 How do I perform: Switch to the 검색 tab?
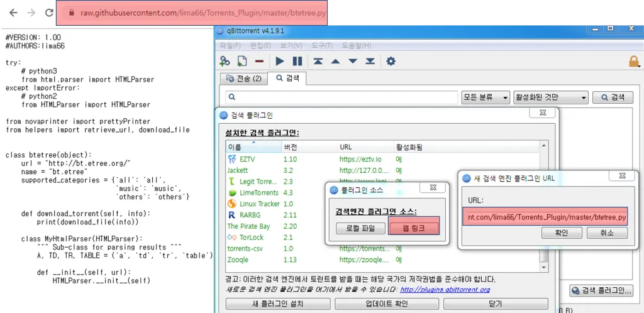287,78
